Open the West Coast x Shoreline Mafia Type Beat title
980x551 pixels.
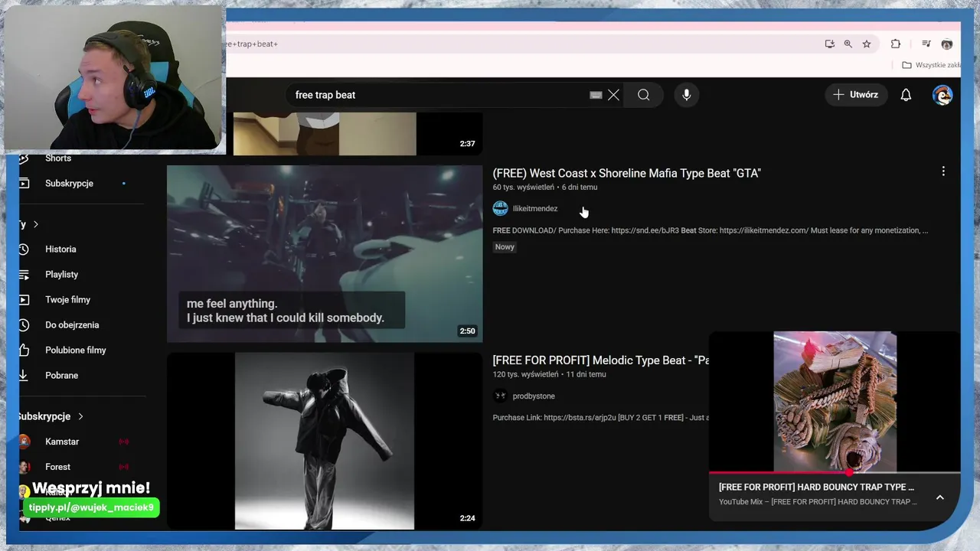pyautogui.click(x=626, y=174)
